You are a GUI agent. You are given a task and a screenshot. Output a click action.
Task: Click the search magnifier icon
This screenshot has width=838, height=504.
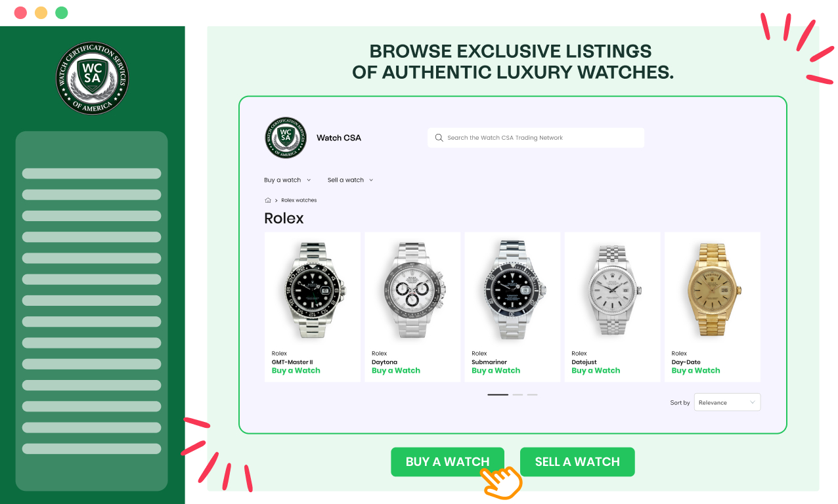(439, 138)
